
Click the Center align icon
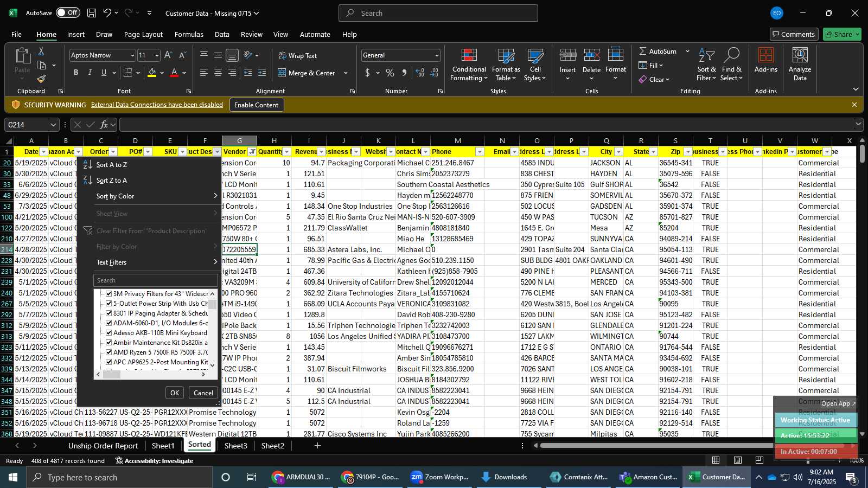click(218, 73)
